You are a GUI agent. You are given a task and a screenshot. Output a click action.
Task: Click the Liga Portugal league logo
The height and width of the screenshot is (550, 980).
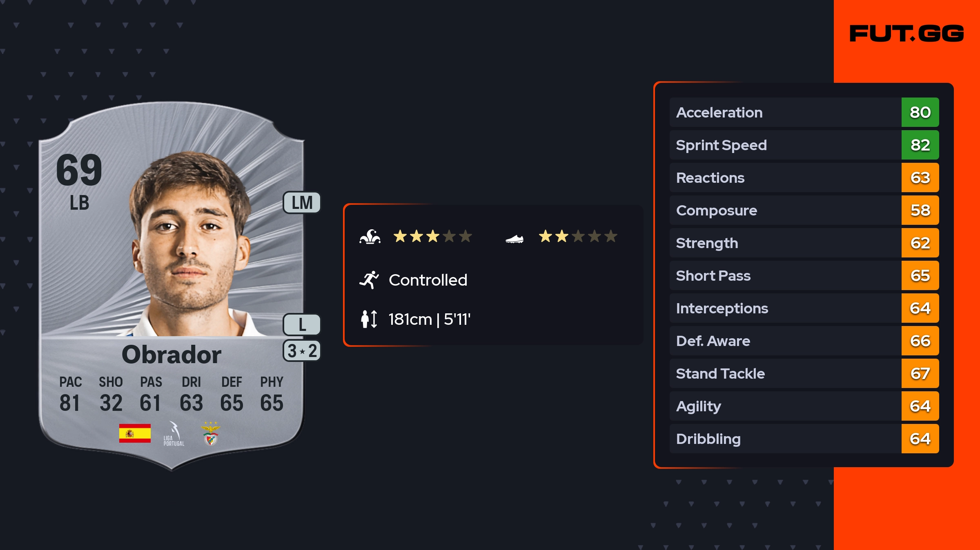tap(174, 434)
